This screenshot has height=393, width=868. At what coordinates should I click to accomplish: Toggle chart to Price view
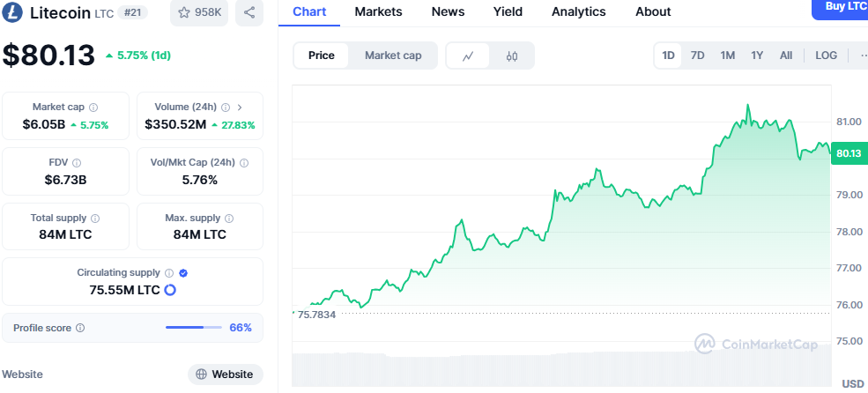tap(322, 56)
